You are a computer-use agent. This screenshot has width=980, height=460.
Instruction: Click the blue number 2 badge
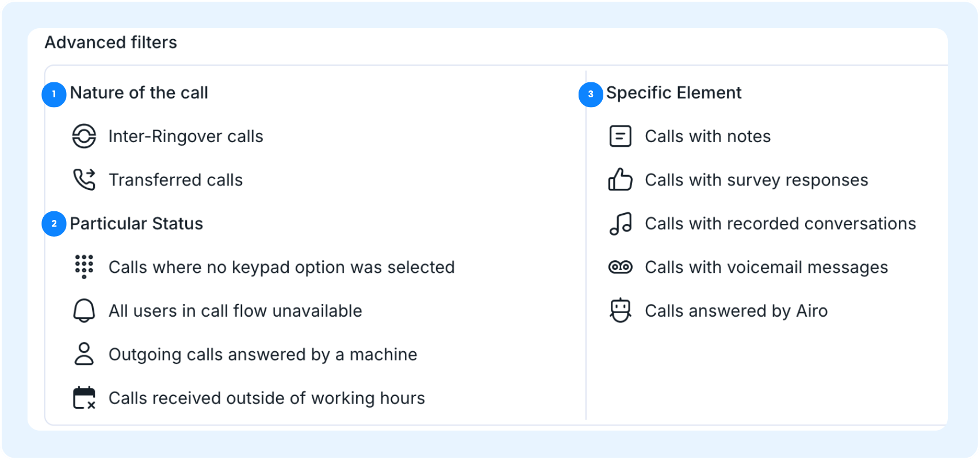[54, 223]
